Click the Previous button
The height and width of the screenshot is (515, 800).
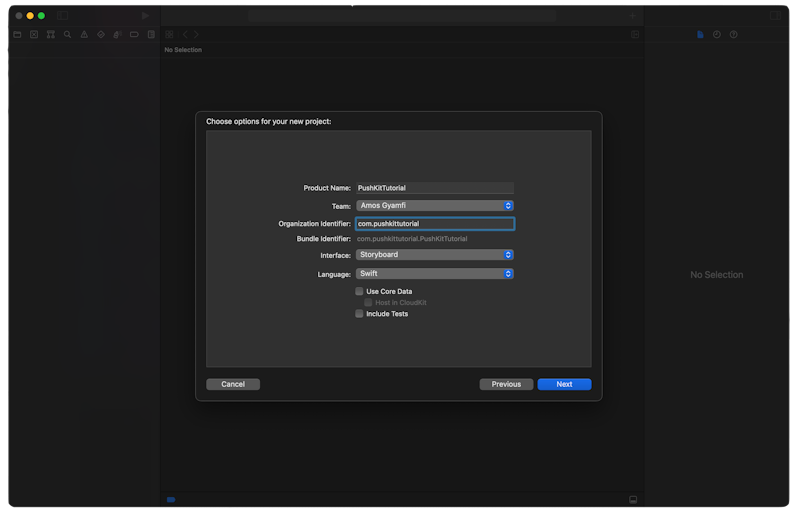point(506,384)
